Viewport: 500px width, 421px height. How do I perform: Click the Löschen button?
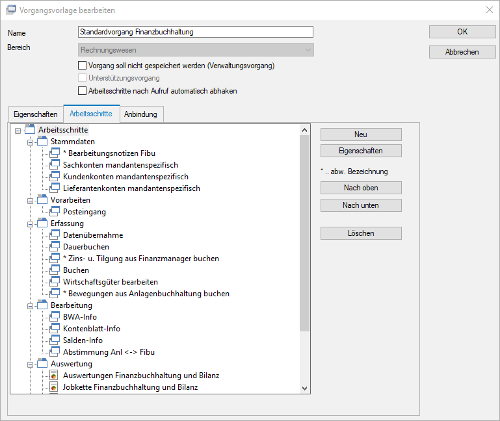click(x=361, y=233)
